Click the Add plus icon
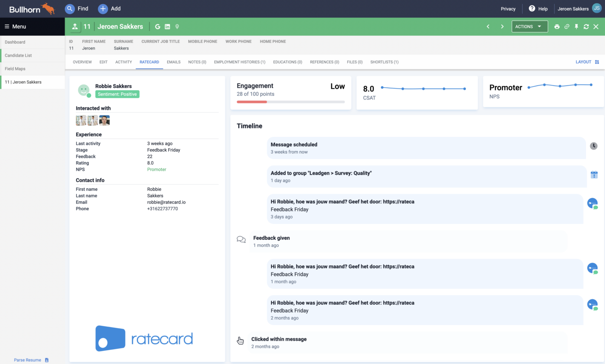The height and width of the screenshot is (364, 605). [x=103, y=8]
